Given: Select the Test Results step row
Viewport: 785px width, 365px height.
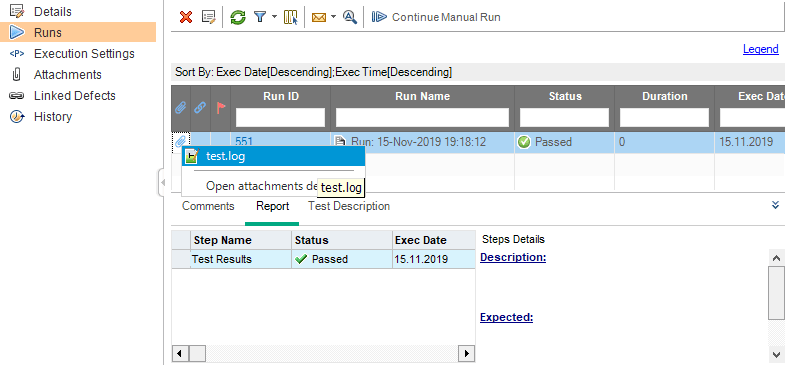Looking at the screenshot, I should point(323,259).
